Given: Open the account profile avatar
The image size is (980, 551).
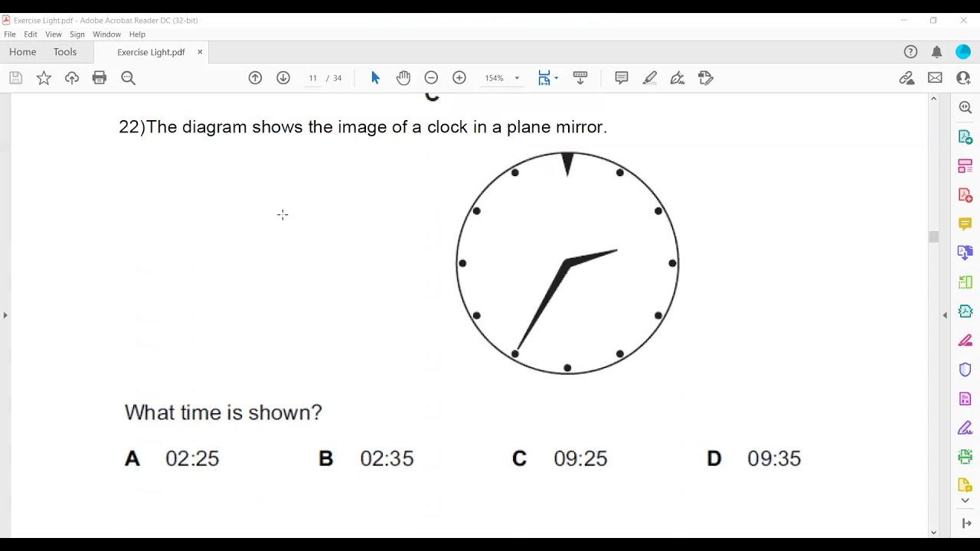Looking at the screenshot, I should (963, 52).
